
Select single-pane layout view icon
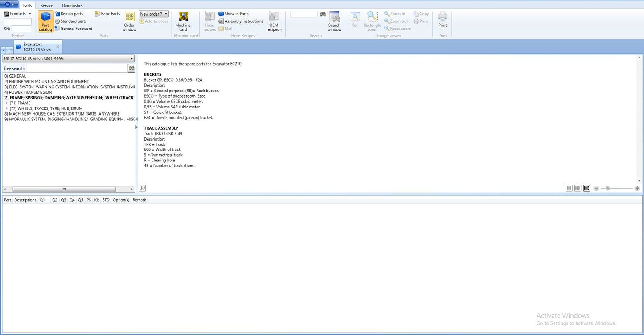point(569,188)
